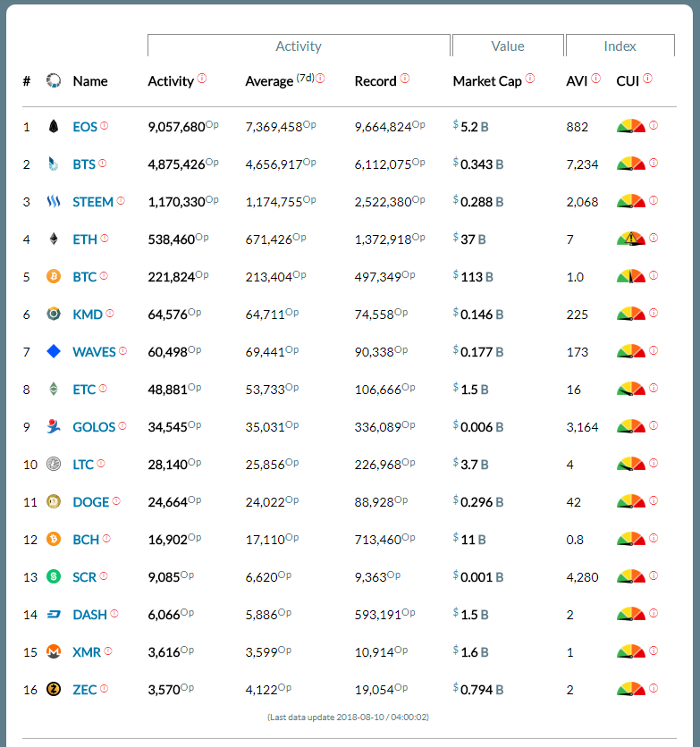
Task: Open the DASH coin link
Action: click(89, 615)
